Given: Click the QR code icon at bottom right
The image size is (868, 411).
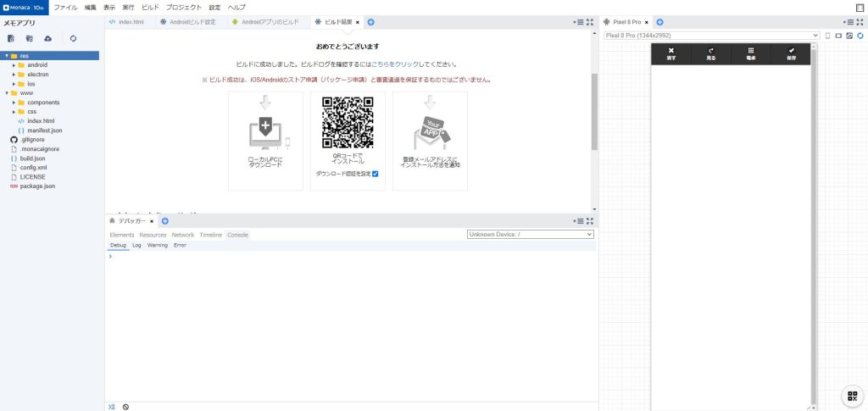Looking at the screenshot, I should 853,396.
